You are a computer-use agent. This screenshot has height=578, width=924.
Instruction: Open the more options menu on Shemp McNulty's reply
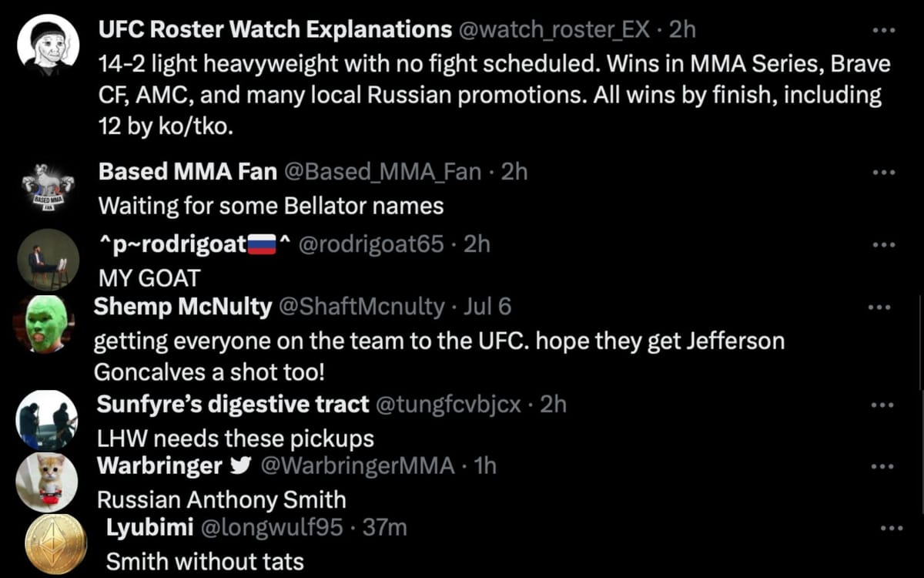pyautogui.click(x=880, y=306)
